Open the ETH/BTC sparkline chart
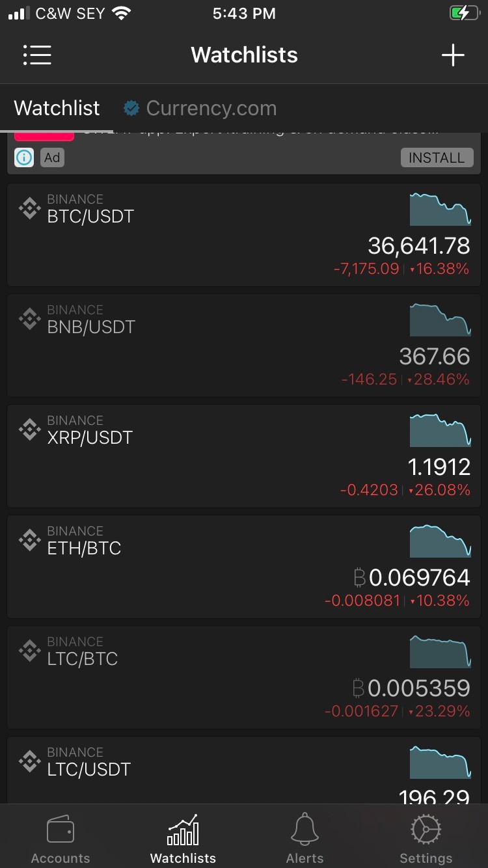 tap(440, 541)
